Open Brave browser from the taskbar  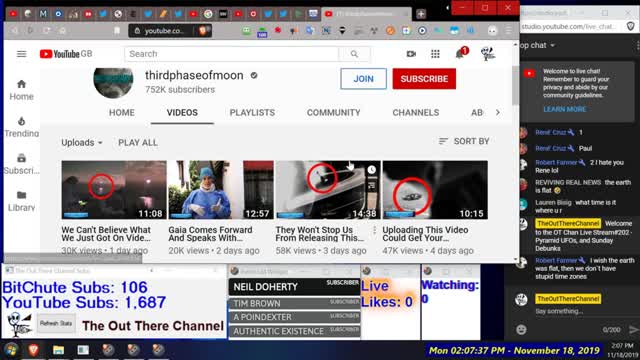coord(33,350)
